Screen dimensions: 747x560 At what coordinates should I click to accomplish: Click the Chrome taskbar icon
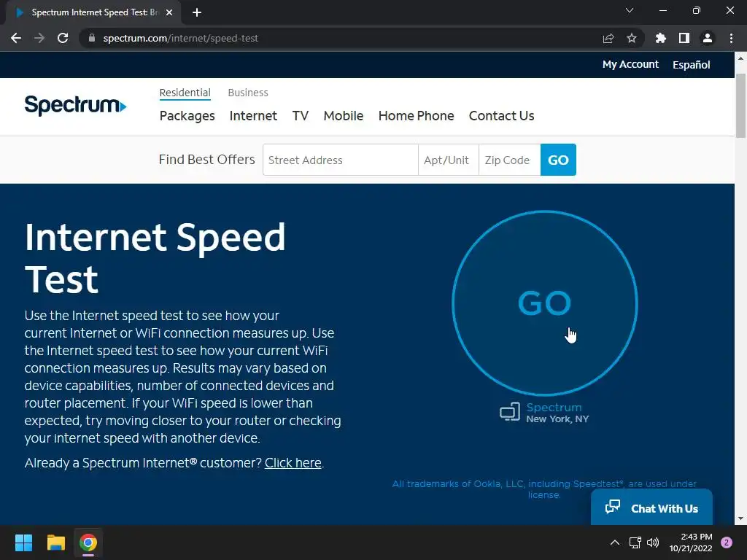[x=88, y=542]
